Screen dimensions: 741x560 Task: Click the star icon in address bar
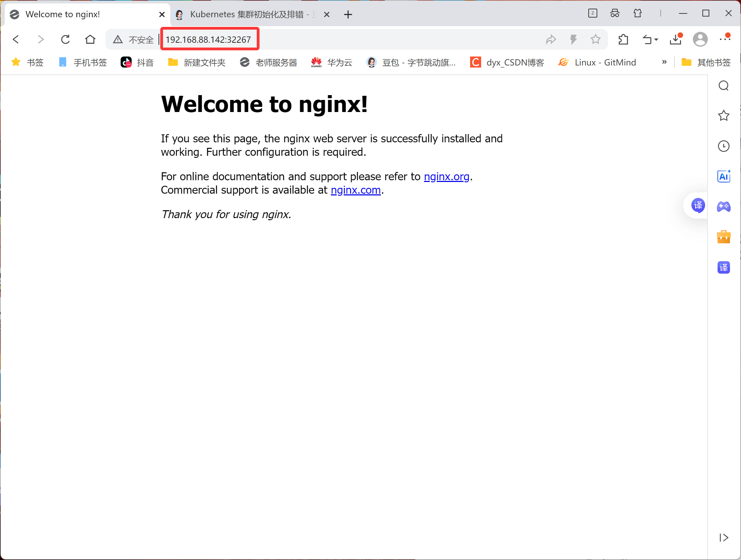[595, 39]
